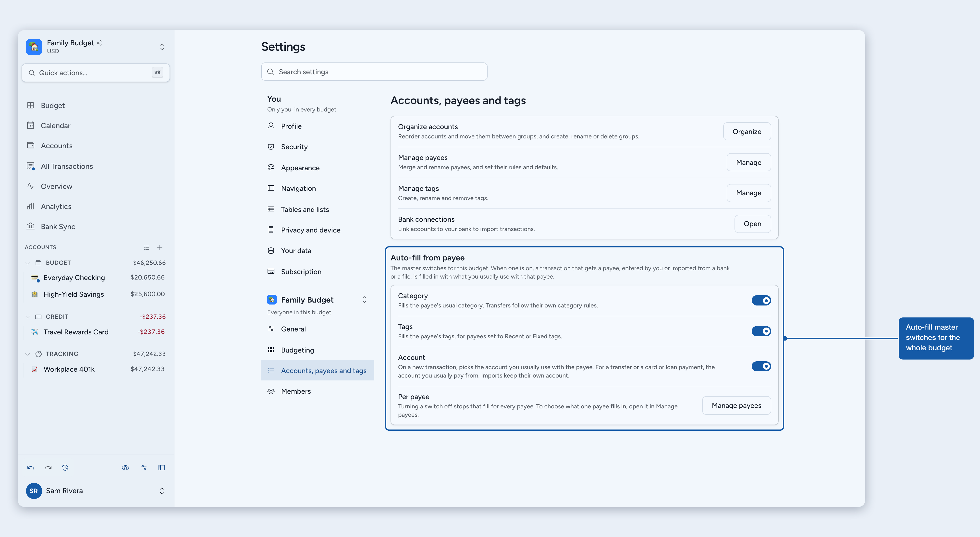Open the budget switcher chevron at top

[x=162, y=47]
